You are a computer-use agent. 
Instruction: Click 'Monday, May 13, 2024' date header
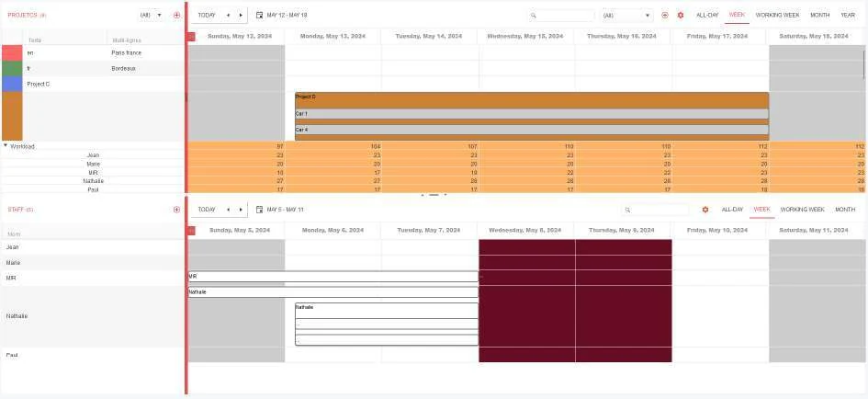coord(333,36)
